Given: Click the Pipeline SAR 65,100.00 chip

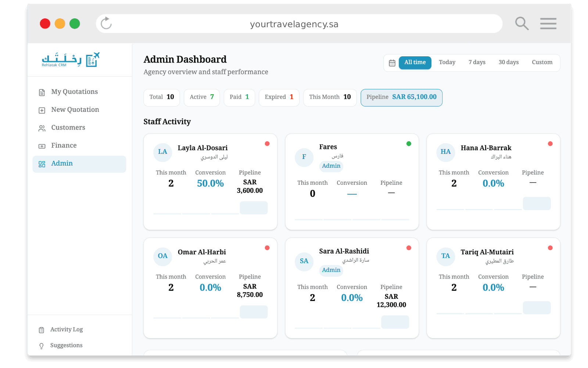Looking at the screenshot, I should point(401,98).
